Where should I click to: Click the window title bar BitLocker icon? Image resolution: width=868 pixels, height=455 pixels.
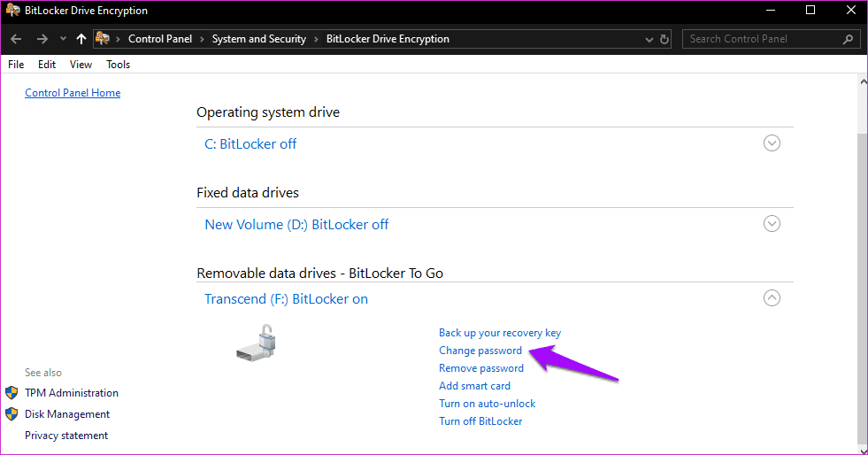tap(12, 10)
